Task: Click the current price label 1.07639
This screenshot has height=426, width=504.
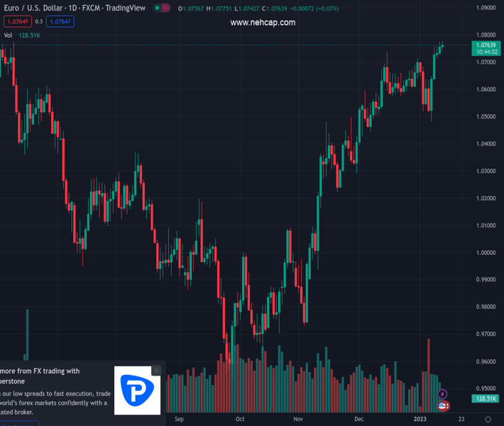Action: click(486, 45)
